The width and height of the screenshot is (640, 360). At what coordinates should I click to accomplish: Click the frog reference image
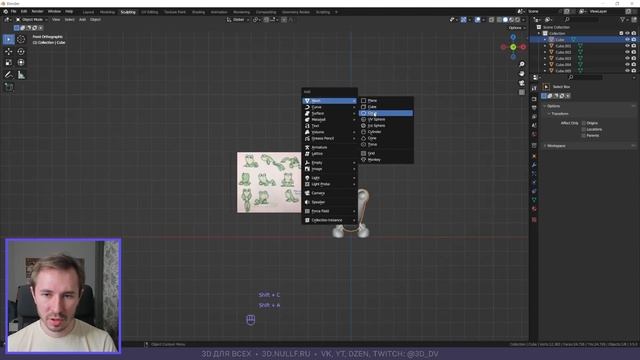coord(269,182)
